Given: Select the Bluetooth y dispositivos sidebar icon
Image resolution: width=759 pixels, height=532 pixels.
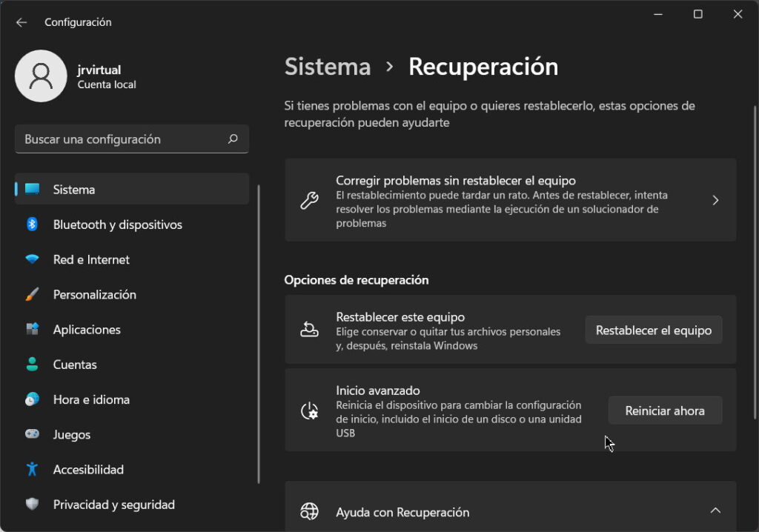Looking at the screenshot, I should tap(33, 225).
